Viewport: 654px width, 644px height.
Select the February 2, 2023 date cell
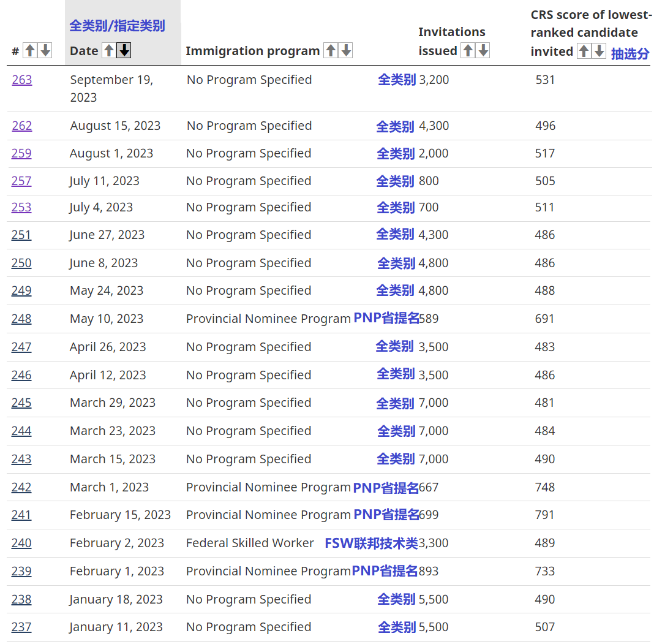117,543
